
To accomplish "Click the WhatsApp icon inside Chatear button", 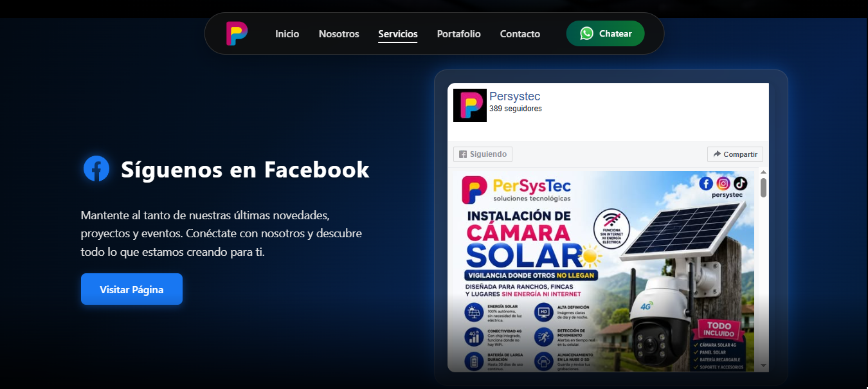I will pos(586,33).
